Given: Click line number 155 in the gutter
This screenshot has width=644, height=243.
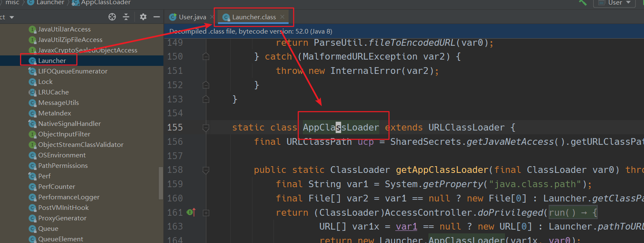Looking at the screenshot, I should (x=175, y=127).
